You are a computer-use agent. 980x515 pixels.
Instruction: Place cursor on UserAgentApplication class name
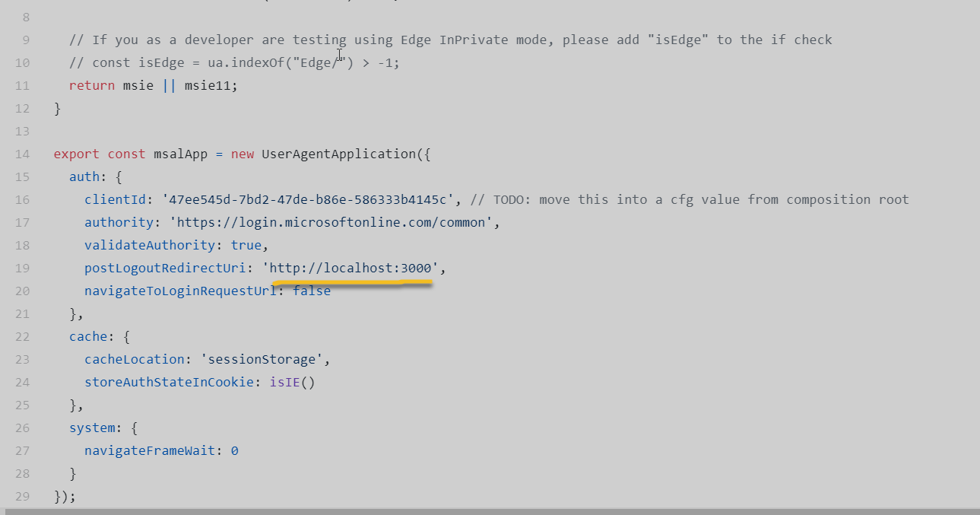tap(338, 154)
